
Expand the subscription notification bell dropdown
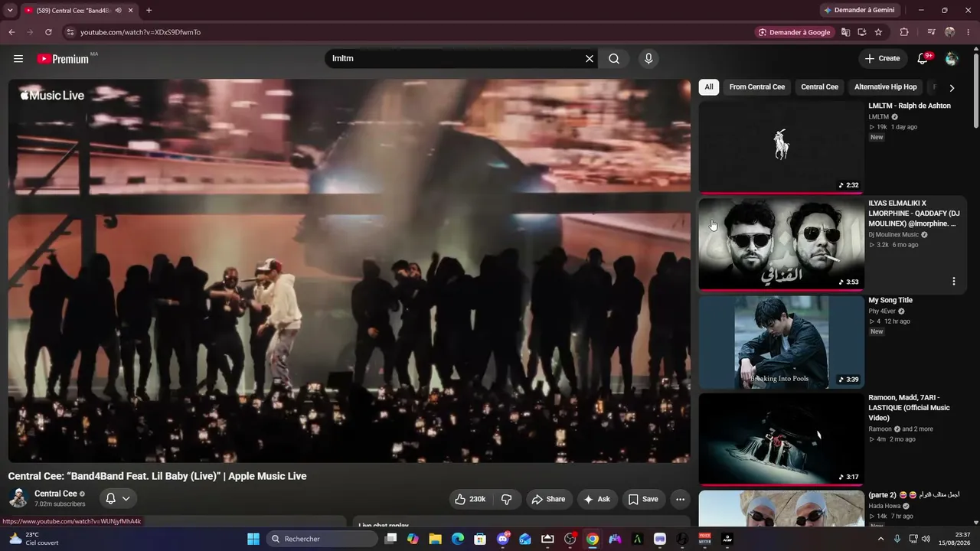[x=118, y=499]
